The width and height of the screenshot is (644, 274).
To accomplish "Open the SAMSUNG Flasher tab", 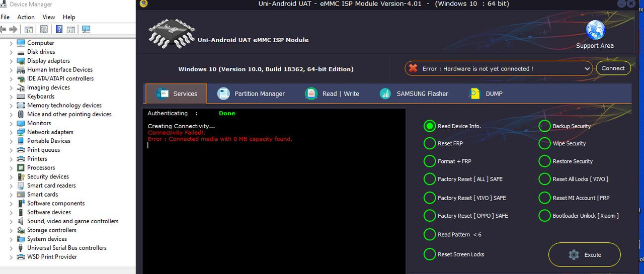I will [414, 94].
